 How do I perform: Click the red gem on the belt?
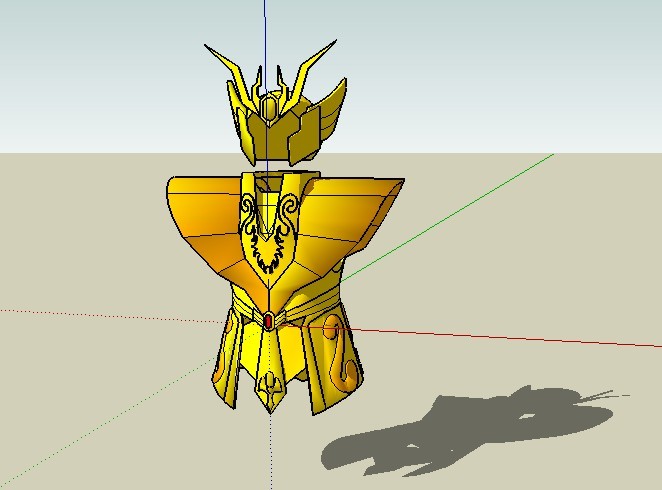click(x=268, y=321)
